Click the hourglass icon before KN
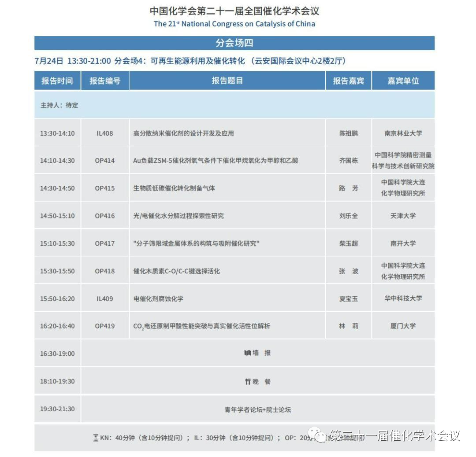Screen dimensions: 476x457 [96, 438]
